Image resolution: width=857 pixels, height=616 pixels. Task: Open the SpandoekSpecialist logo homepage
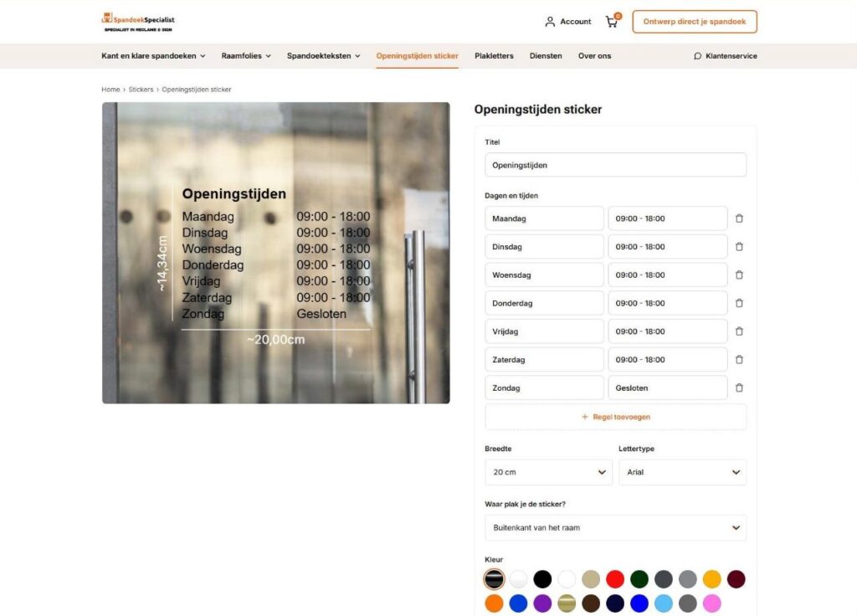click(138, 23)
